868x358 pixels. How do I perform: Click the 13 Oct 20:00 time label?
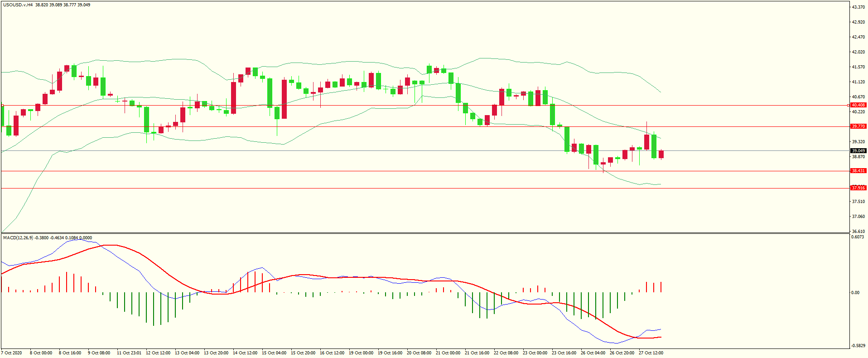(216, 353)
